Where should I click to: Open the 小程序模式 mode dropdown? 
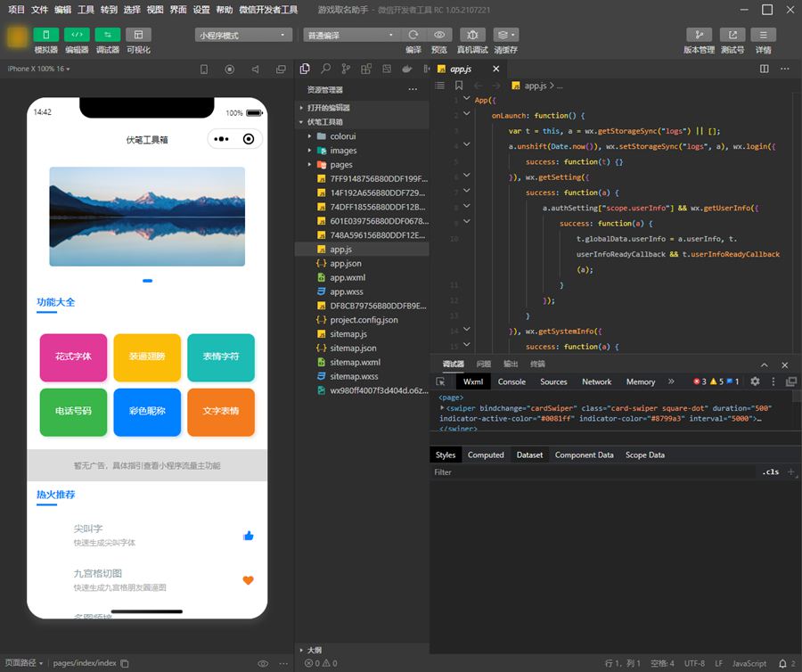pos(243,36)
